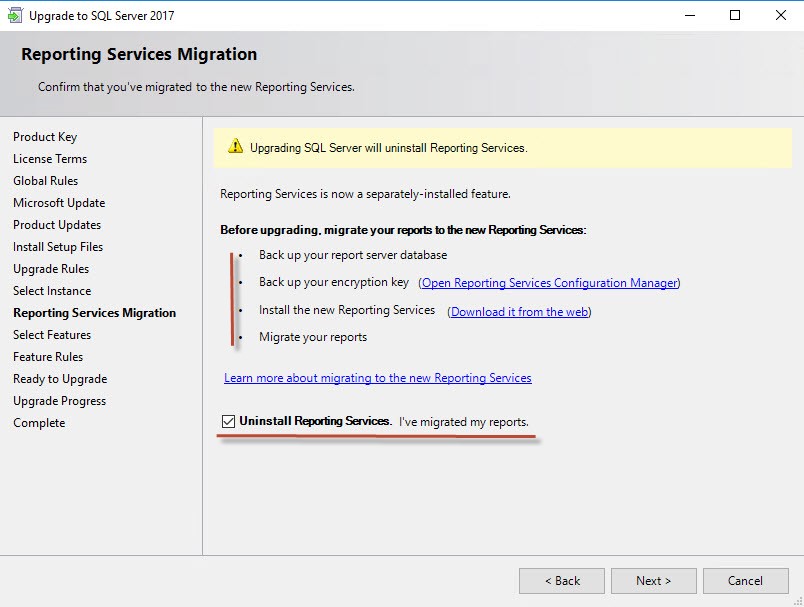
Task: Enable the Uninstall Reporting Services checkbox
Action: pyautogui.click(x=228, y=422)
